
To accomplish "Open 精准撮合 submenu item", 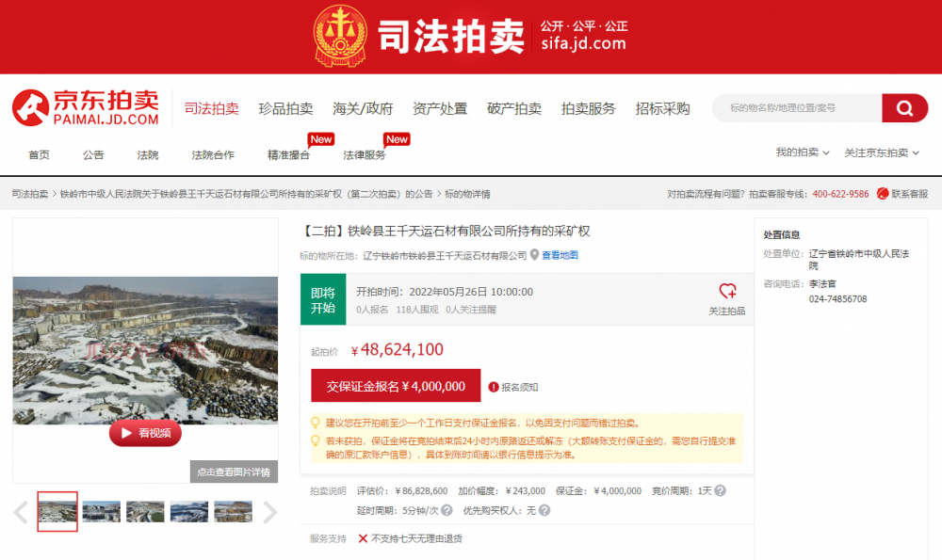I will click(288, 155).
